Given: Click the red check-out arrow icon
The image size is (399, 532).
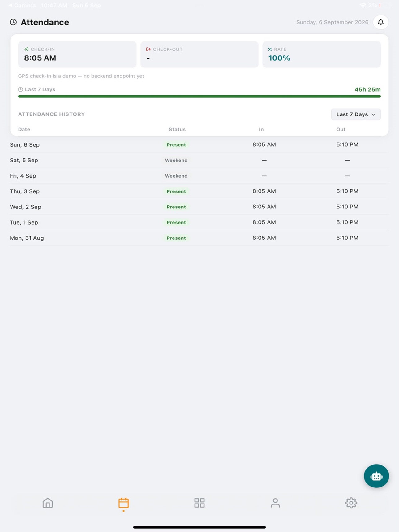Looking at the screenshot, I should (x=148, y=49).
